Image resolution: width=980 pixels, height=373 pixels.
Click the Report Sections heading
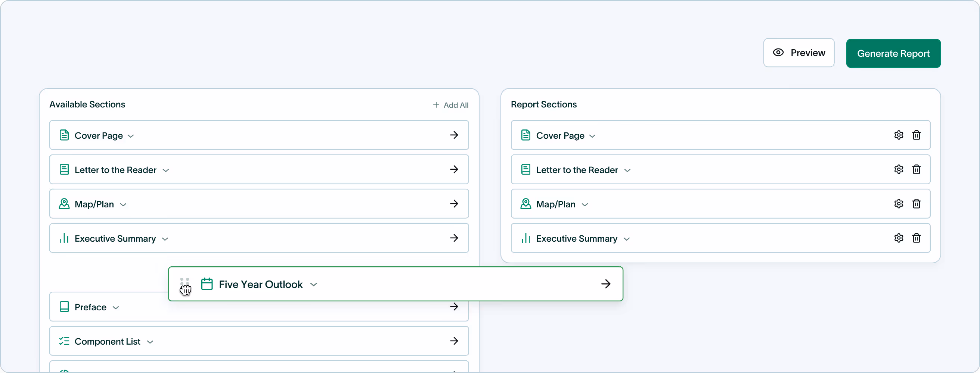point(544,104)
